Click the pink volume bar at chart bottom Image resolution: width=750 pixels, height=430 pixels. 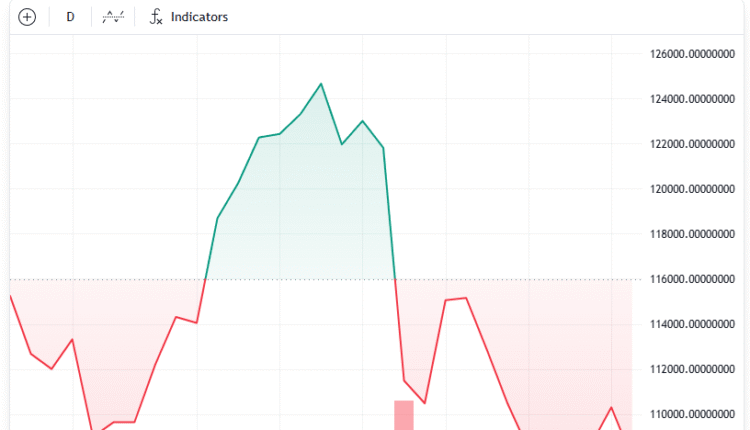(403, 415)
